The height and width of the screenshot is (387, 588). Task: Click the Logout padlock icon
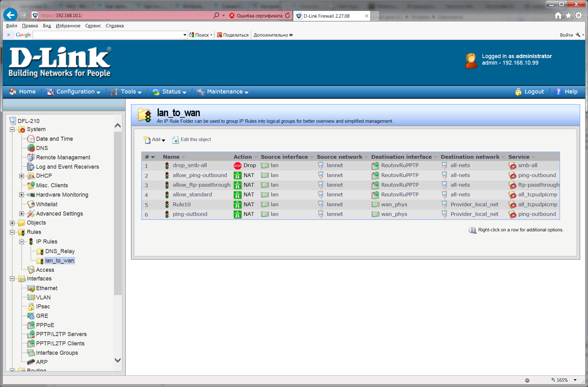click(x=518, y=92)
